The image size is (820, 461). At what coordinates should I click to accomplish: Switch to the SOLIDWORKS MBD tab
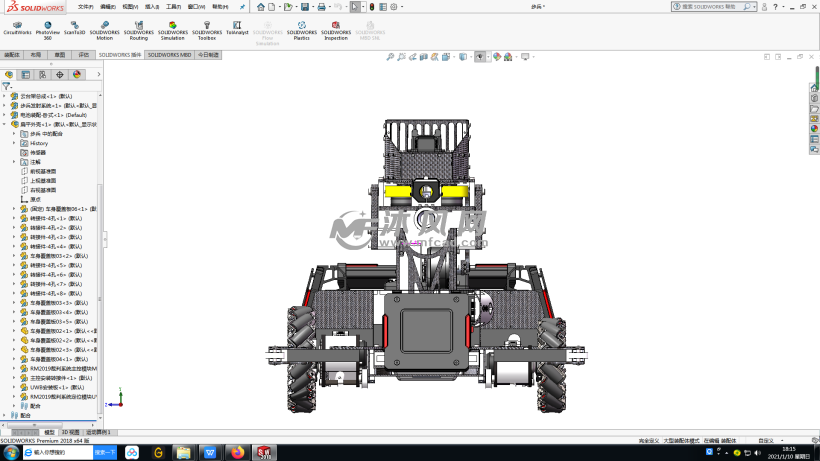[169, 55]
